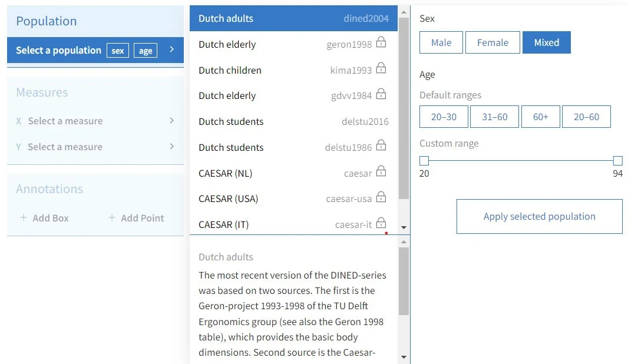Select Dutch children kima1993 population
This screenshot has width=628, height=364.
click(293, 70)
